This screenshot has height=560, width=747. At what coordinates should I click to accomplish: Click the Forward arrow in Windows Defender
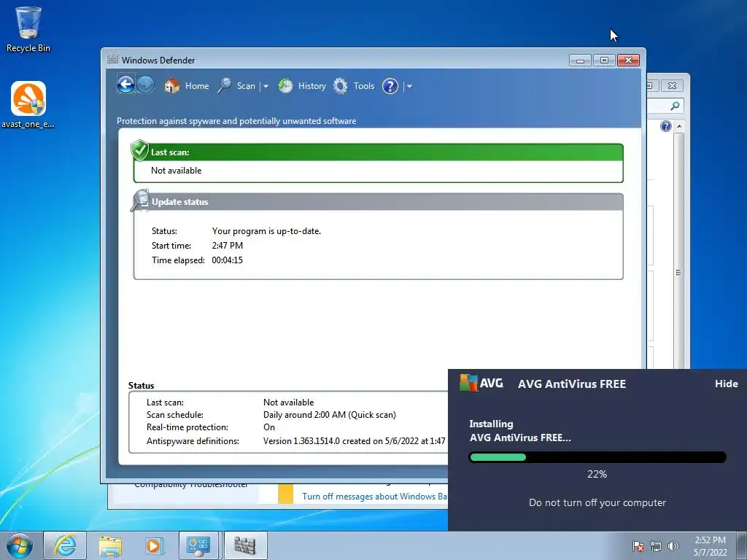146,85
